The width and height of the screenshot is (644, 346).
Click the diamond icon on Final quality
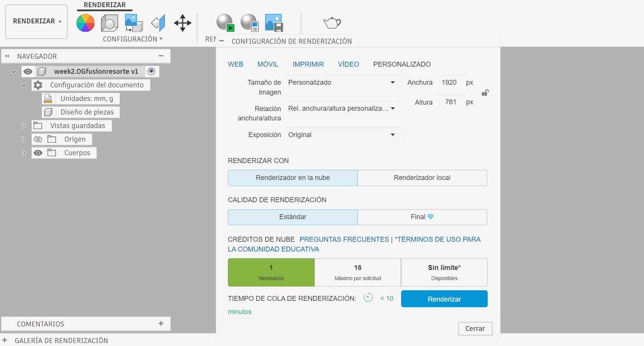[x=430, y=216]
